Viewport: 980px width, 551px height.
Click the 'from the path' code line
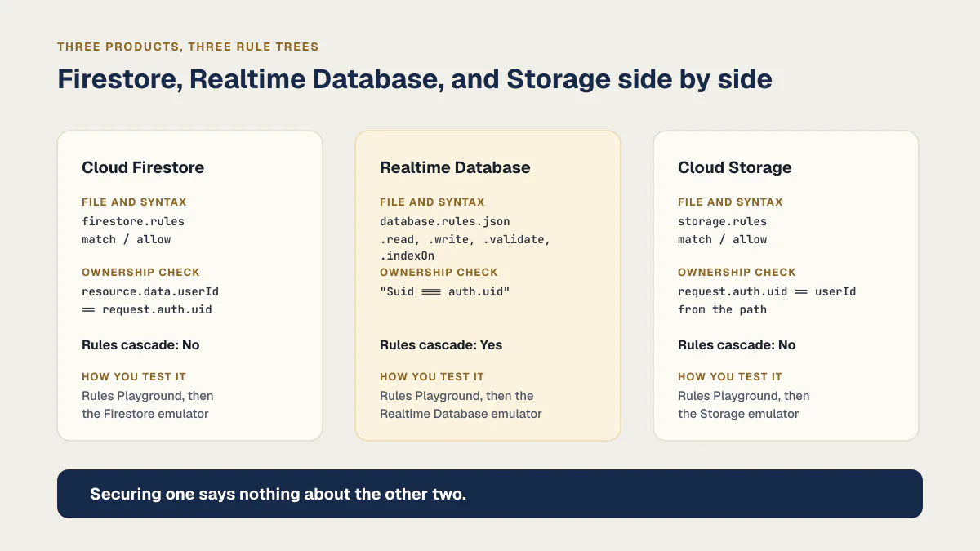click(x=722, y=309)
